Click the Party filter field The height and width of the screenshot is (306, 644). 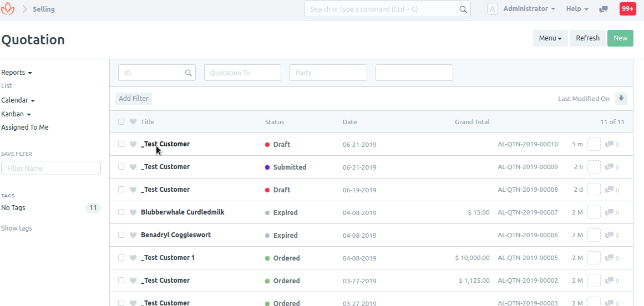pos(328,73)
